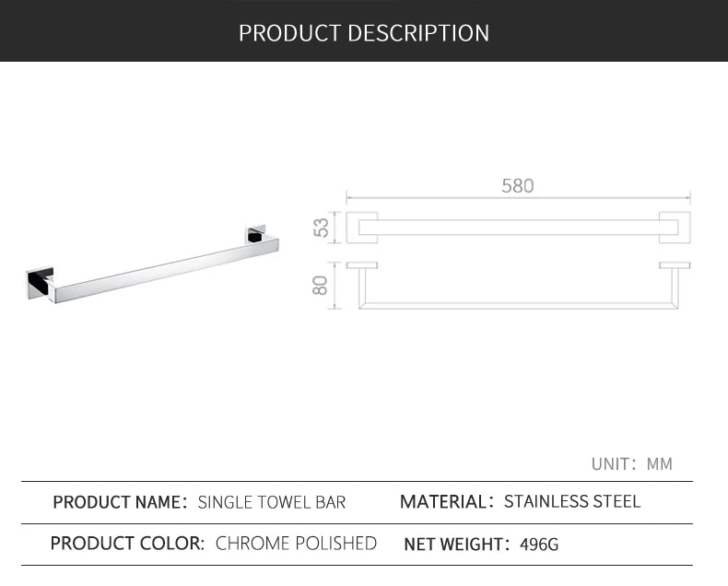This screenshot has width=728, height=586.
Task: Select the 53 height dimension label
Action: pos(321,228)
